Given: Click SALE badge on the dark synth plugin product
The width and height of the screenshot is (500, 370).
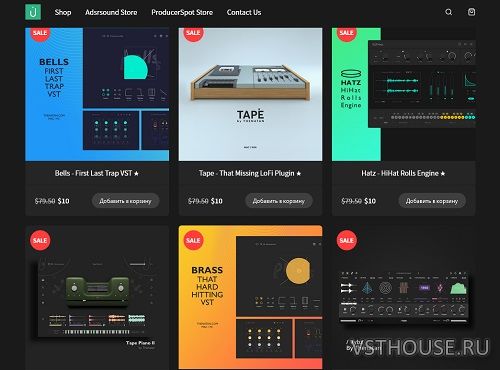Looking at the screenshot, I should click(347, 240).
